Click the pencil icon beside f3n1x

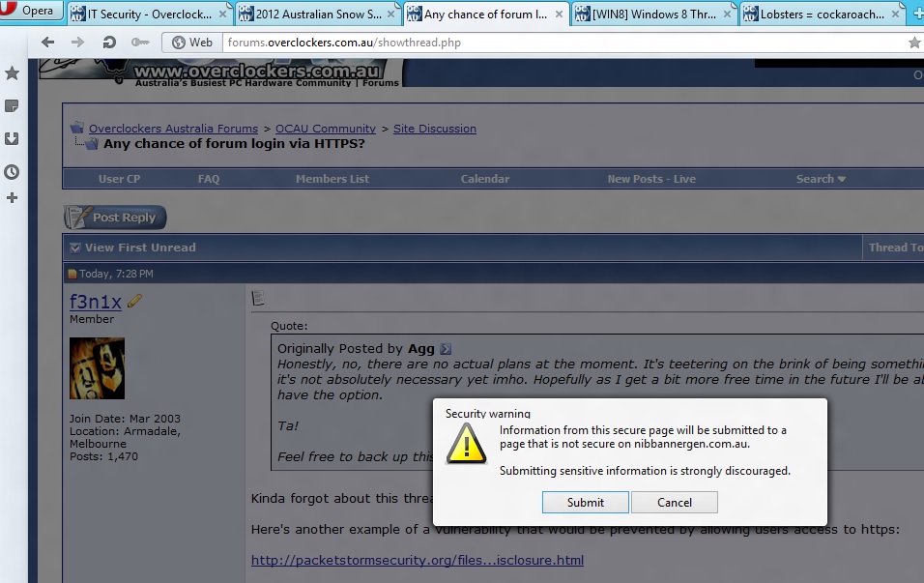coord(134,301)
